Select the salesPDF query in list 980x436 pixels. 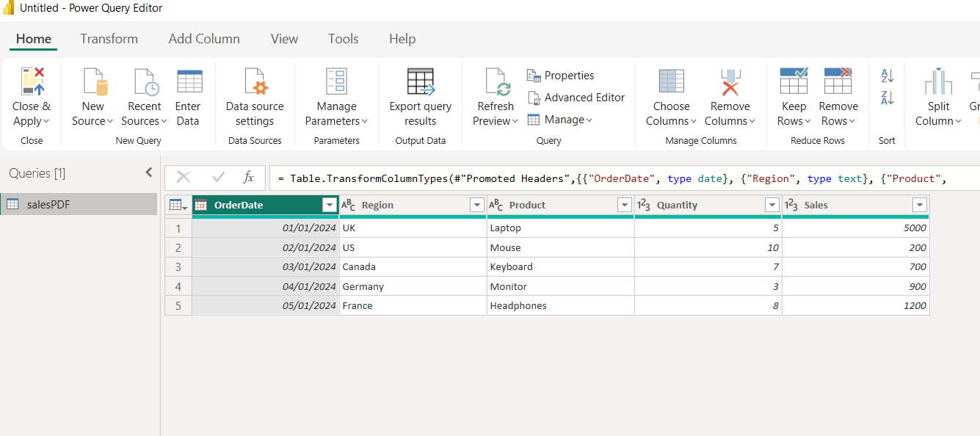(x=48, y=205)
